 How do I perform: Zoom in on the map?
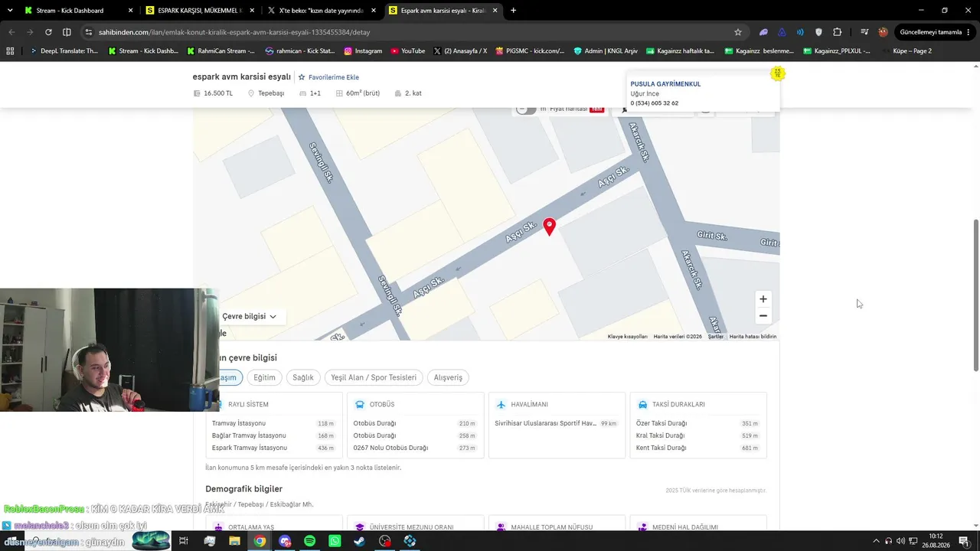[763, 299]
